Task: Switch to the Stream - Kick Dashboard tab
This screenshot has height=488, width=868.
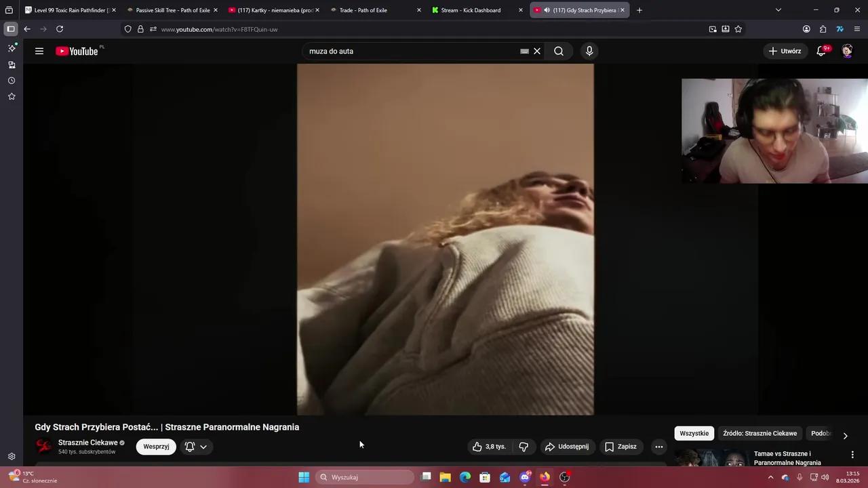Action: pyautogui.click(x=471, y=10)
